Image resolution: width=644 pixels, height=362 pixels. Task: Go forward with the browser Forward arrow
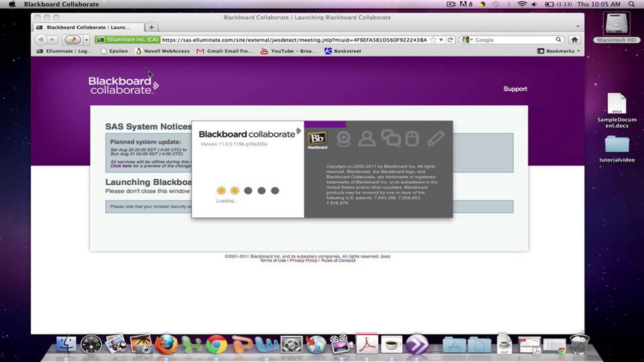pos(53,40)
